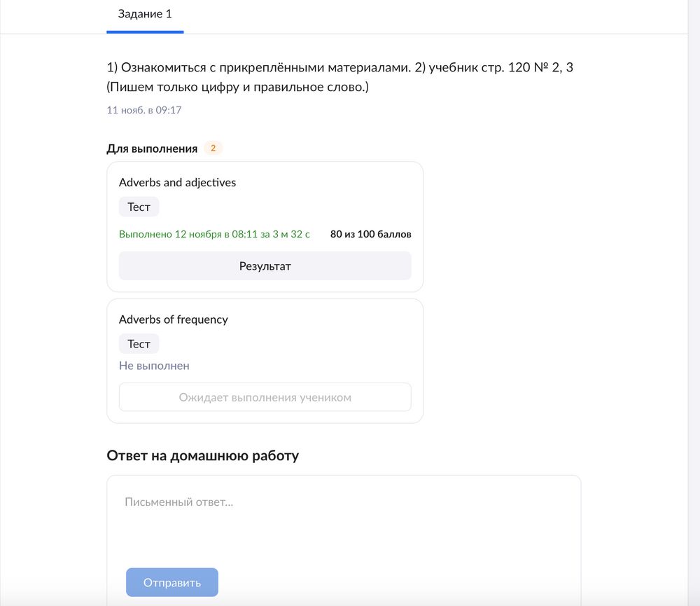
Task: Click the Тест badge on Adverbs and adjectives
Action: coord(139,207)
